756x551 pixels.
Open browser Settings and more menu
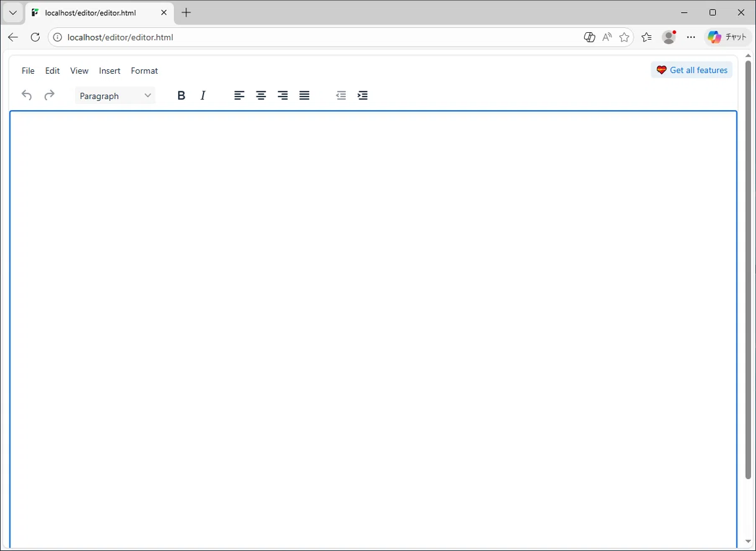point(691,37)
